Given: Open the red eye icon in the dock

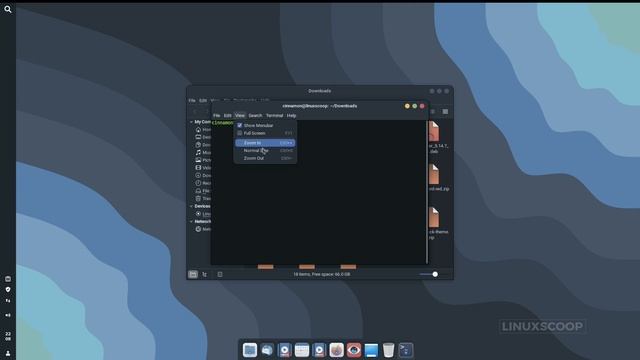Looking at the screenshot, I should pyautogui.click(x=354, y=350).
